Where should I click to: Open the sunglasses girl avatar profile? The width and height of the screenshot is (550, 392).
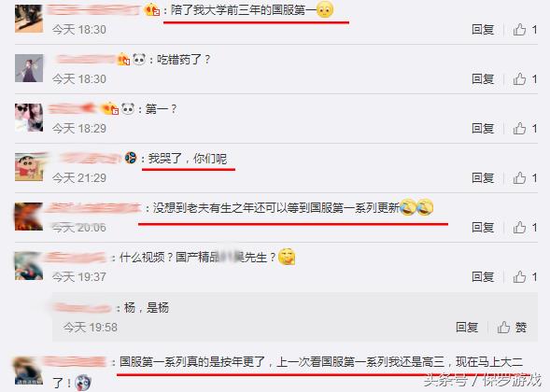tap(29, 118)
